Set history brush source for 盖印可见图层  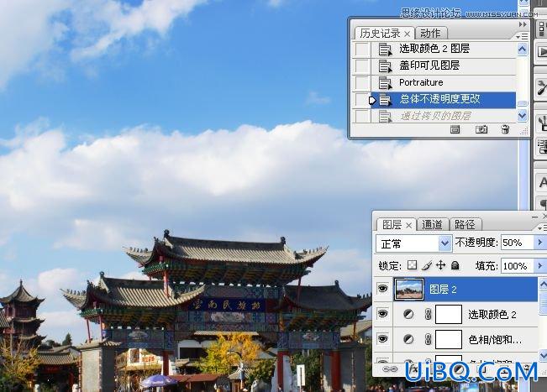[362, 65]
